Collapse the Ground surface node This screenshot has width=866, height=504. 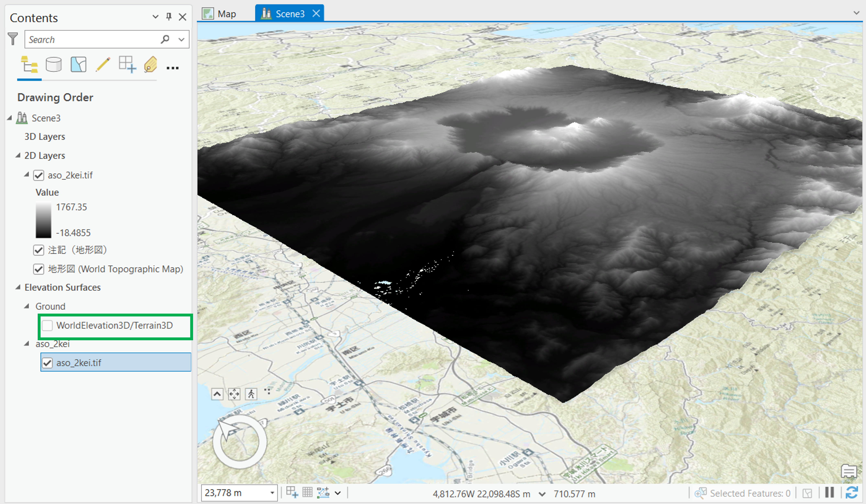tap(26, 306)
